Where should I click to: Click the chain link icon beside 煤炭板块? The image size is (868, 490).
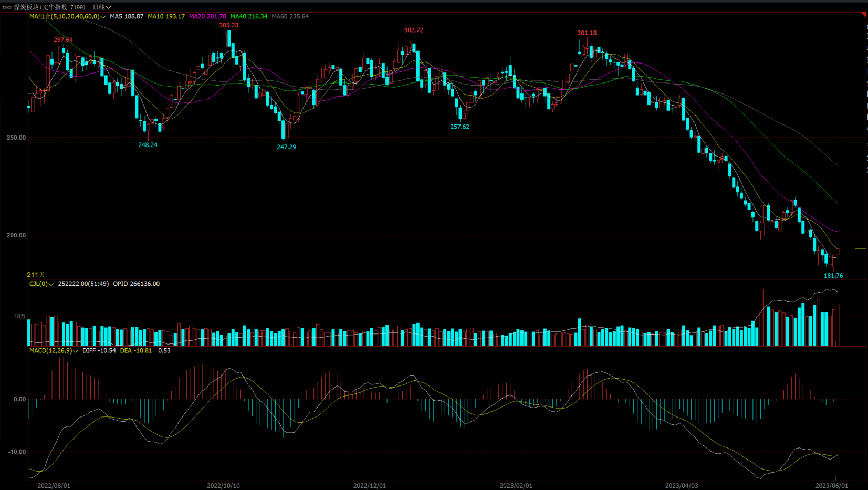coord(7,7)
